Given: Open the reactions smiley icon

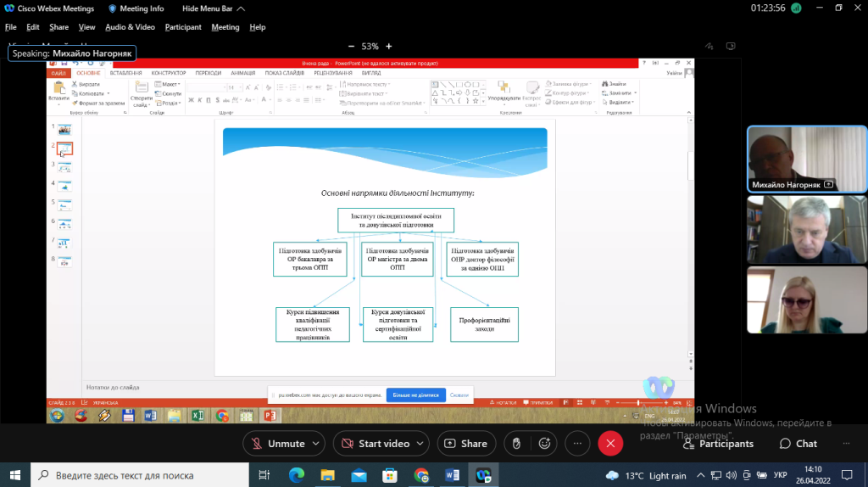Looking at the screenshot, I should click(545, 443).
